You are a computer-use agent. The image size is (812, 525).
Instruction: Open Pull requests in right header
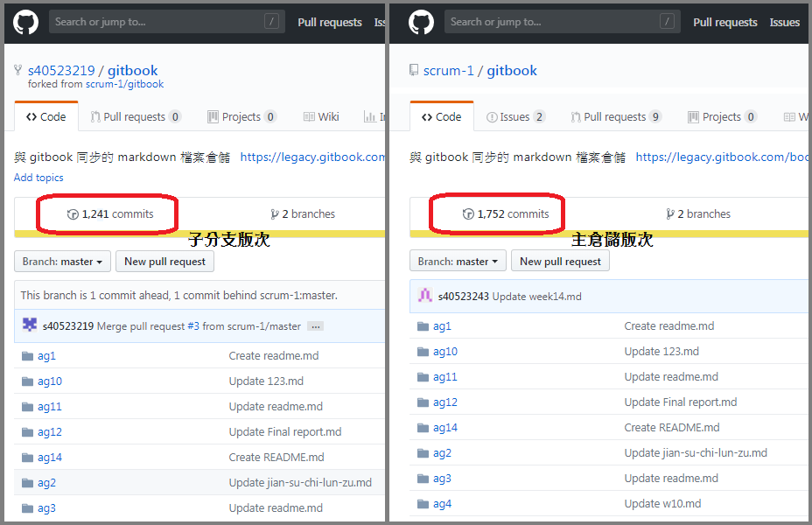pyautogui.click(x=725, y=22)
